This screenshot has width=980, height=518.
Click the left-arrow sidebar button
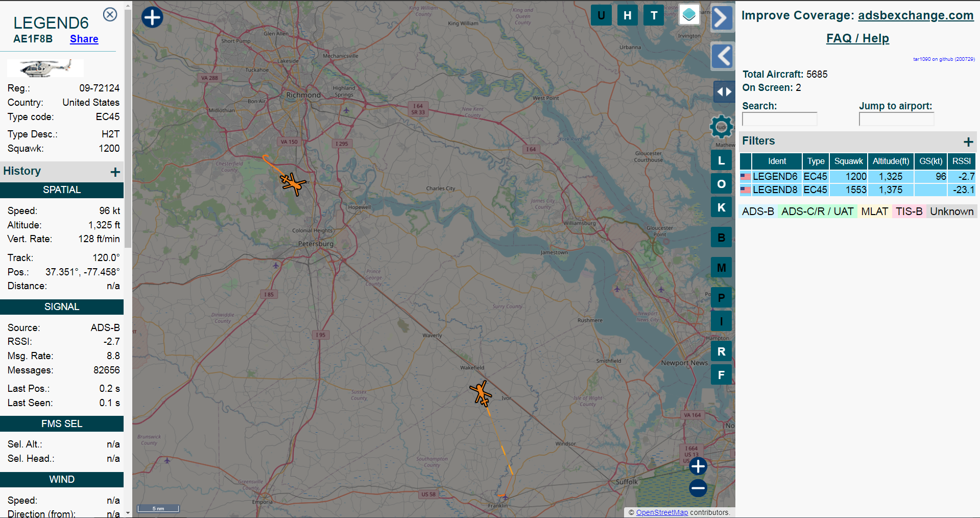click(x=722, y=56)
